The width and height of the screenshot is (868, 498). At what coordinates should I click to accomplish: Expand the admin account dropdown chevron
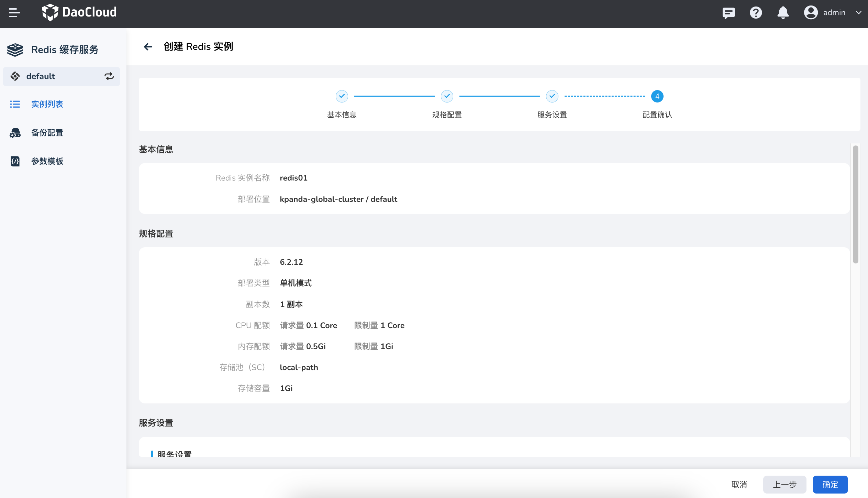pos(858,13)
